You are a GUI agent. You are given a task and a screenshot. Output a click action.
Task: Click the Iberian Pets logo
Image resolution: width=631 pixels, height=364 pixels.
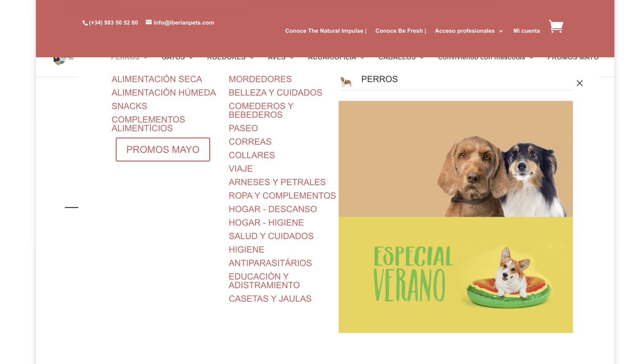[x=63, y=61]
